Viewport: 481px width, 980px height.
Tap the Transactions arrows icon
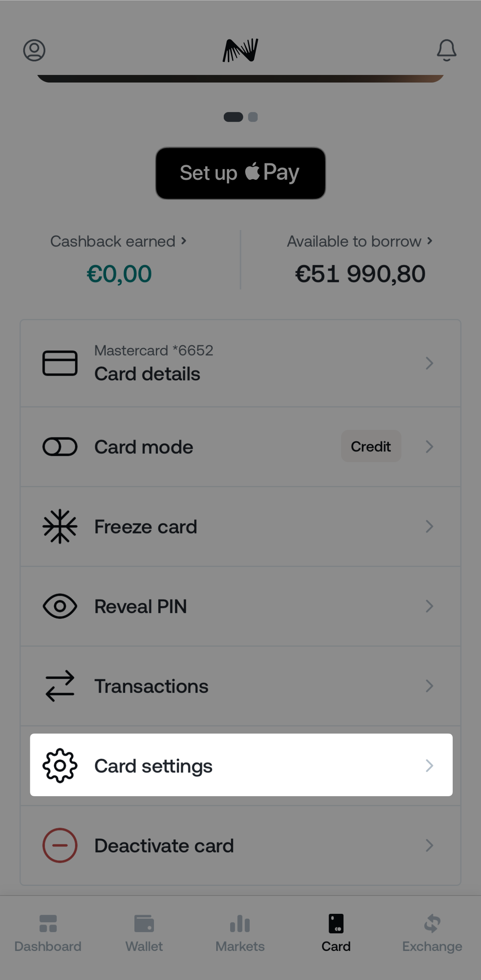tap(60, 686)
